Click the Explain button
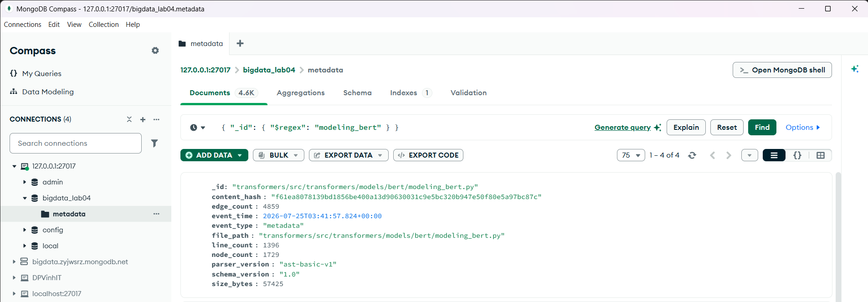Viewport: 868px width, 302px height. click(x=686, y=128)
